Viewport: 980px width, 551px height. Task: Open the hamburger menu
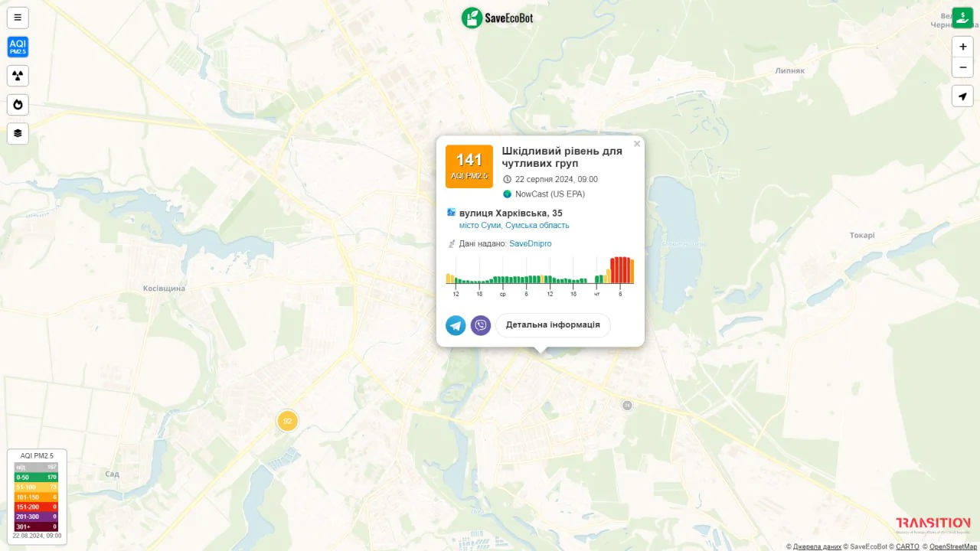click(18, 18)
